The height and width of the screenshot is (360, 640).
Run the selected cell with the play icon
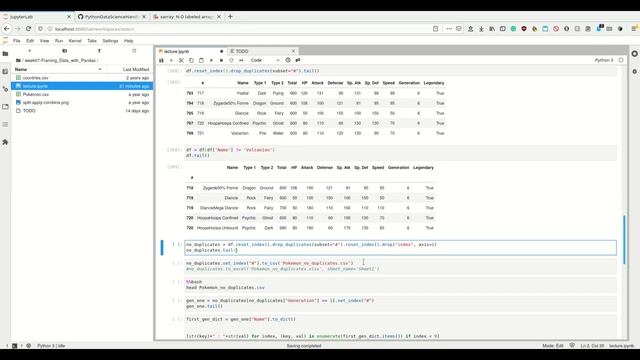[x=211, y=60]
